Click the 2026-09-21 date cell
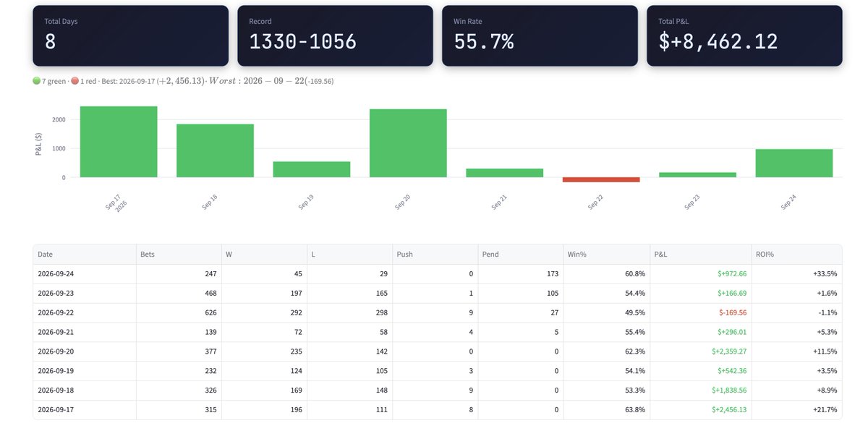This screenshot has width=868, height=431. (x=84, y=333)
